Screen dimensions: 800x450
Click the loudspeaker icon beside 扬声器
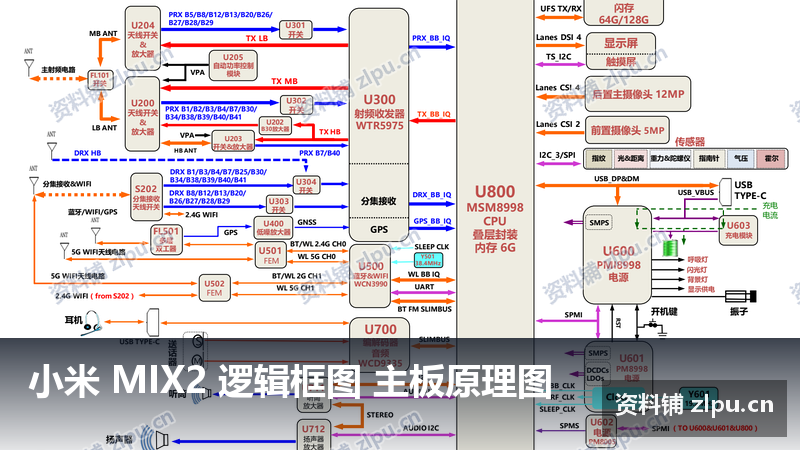coord(155,438)
